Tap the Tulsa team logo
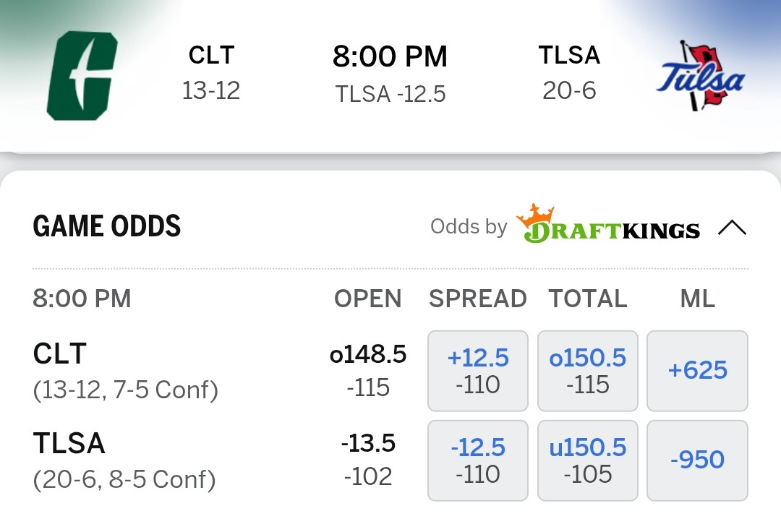 point(700,76)
